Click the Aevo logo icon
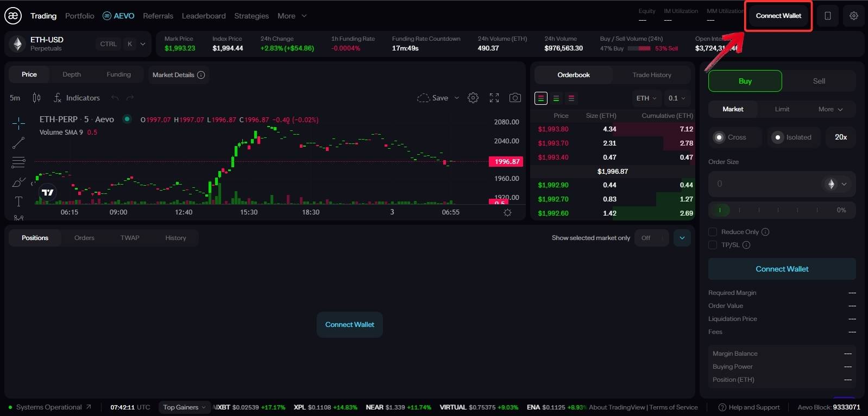The height and width of the screenshot is (416, 868). click(x=13, y=16)
